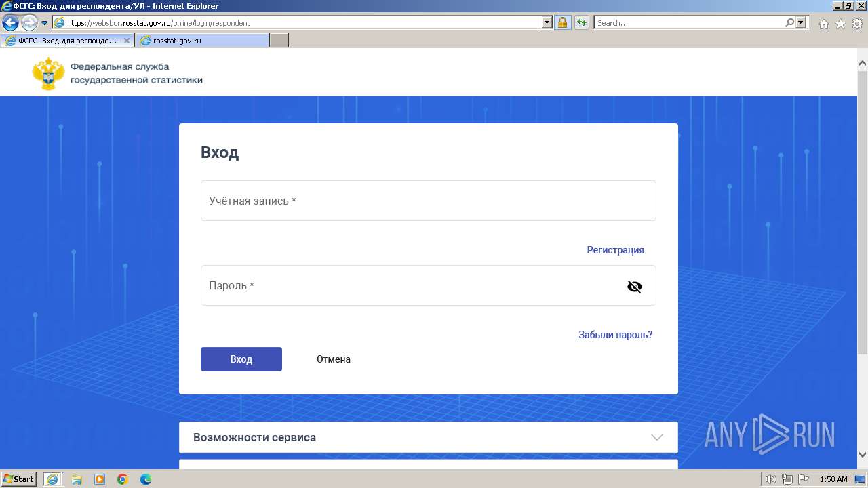Go back with the browser Back arrow

coord(10,22)
